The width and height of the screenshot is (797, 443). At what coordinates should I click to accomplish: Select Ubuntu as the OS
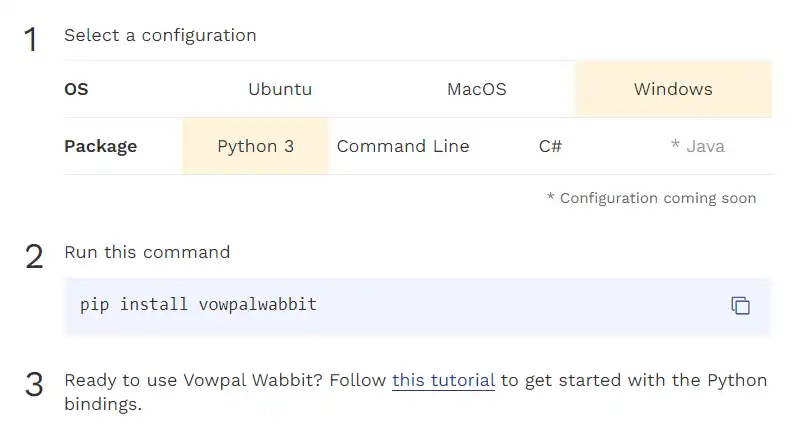coord(280,89)
